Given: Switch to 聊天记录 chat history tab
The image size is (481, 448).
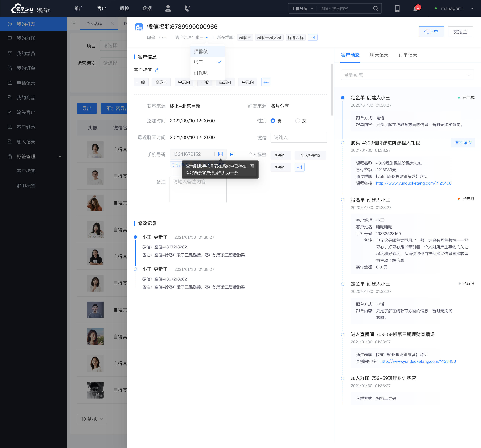Looking at the screenshot, I should [x=378, y=55].
